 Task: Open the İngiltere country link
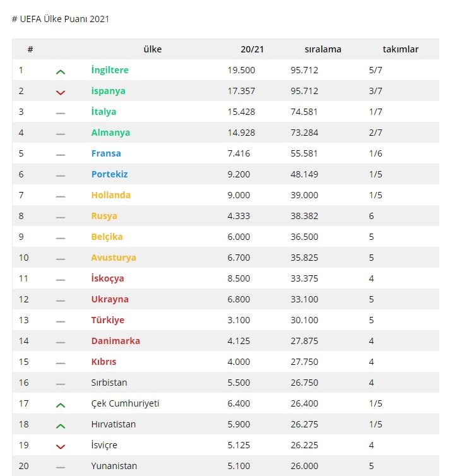tap(110, 70)
